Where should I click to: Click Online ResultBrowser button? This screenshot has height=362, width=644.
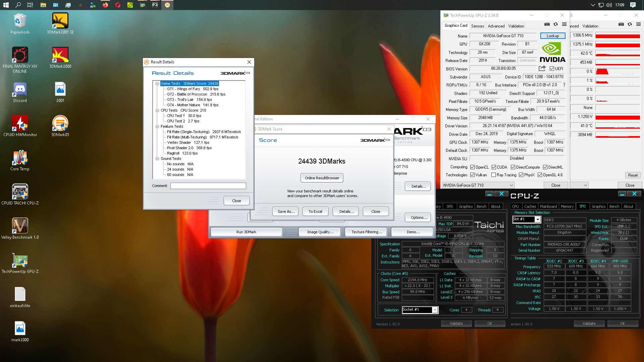point(322,178)
